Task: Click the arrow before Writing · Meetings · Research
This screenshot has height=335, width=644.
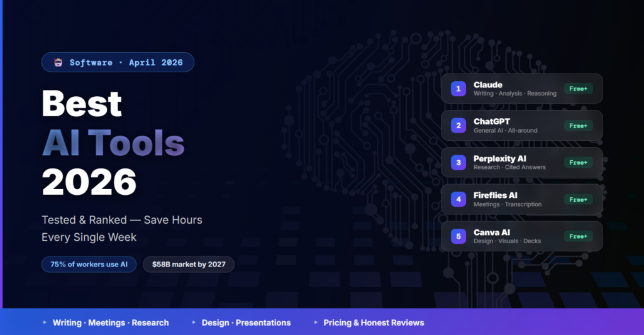Action: click(x=45, y=322)
